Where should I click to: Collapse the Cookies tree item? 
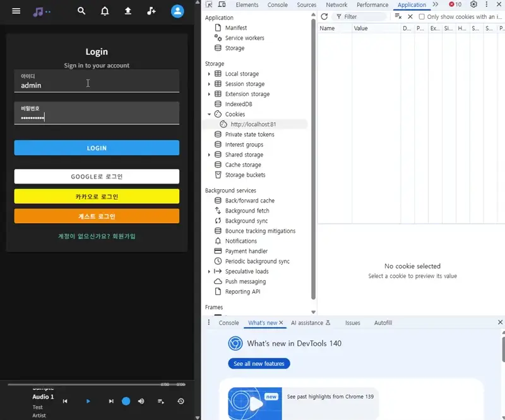(x=209, y=114)
